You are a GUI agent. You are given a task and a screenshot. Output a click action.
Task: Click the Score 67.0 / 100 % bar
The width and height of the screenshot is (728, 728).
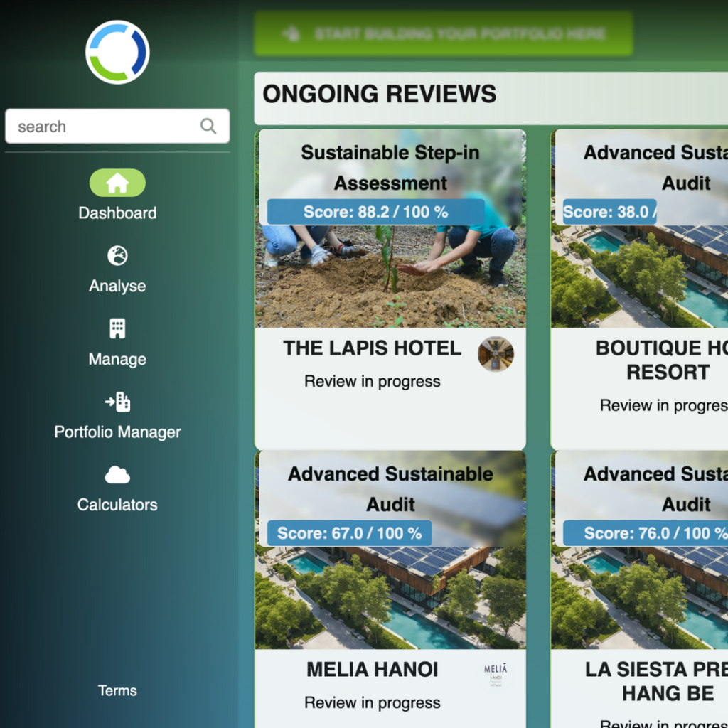pyautogui.click(x=349, y=533)
